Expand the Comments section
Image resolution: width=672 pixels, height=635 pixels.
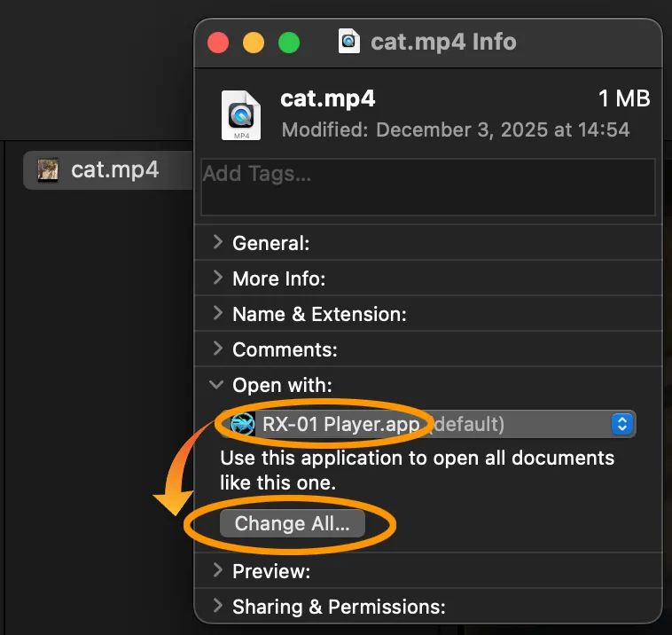tap(218, 349)
